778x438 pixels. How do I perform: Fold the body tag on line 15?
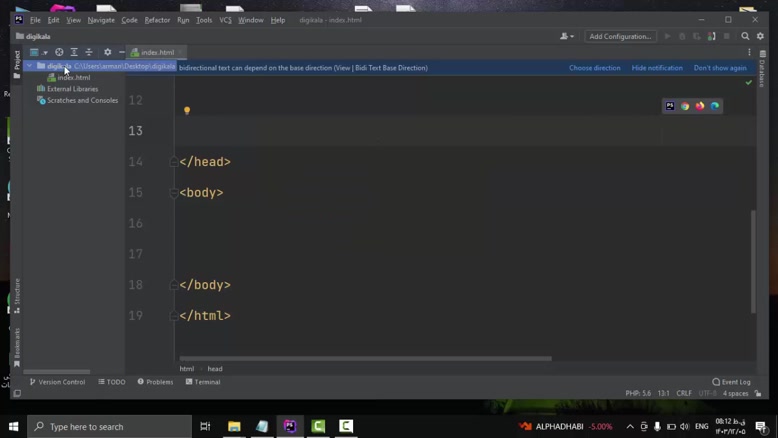[173, 193]
